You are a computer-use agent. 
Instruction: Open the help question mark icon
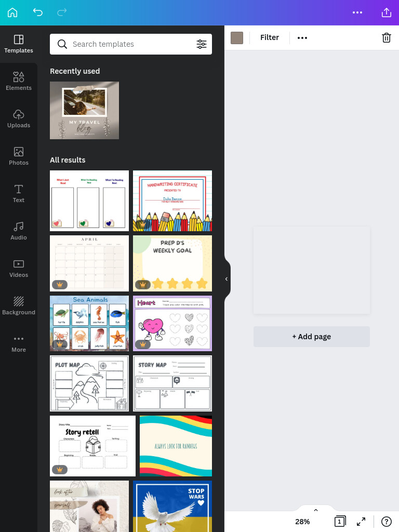[x=387, y=522]
